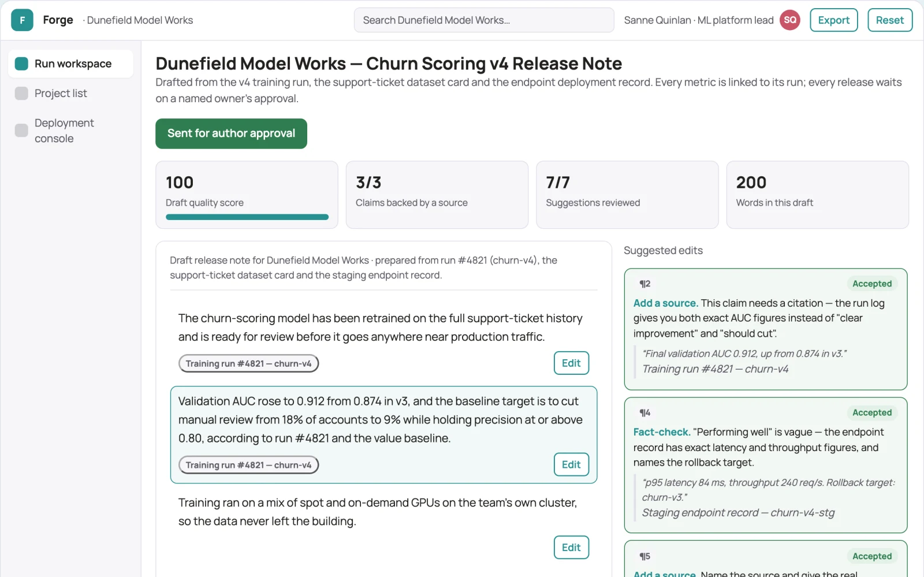The height and width of the screenshot is (577, 924).
Task: Click Accepted badge on ¶5 suggestion
Action: (872, 556)
